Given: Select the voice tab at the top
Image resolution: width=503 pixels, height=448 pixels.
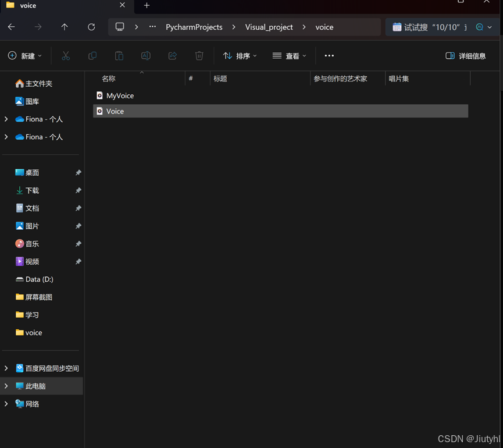Looking at the screenshot, I should click(29, 6).
